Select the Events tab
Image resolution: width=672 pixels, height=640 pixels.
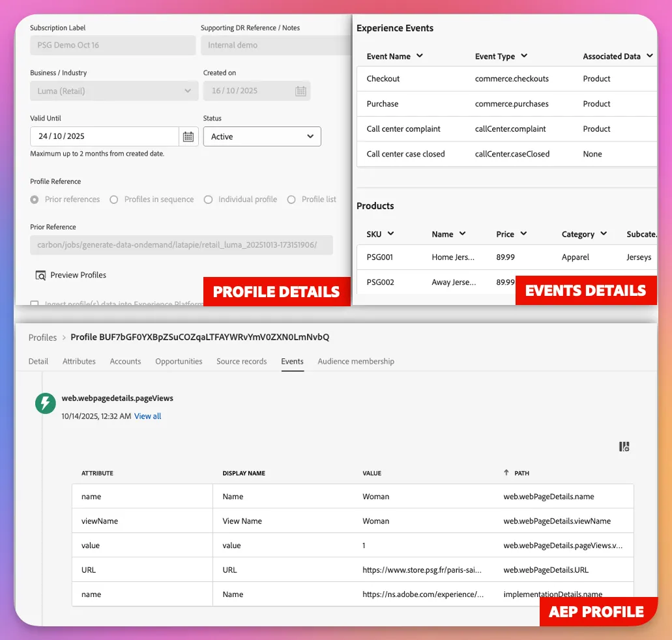(292, 361)
